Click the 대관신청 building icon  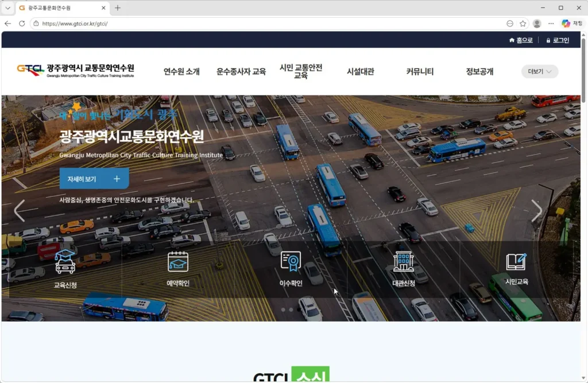[x=403, y=261]
